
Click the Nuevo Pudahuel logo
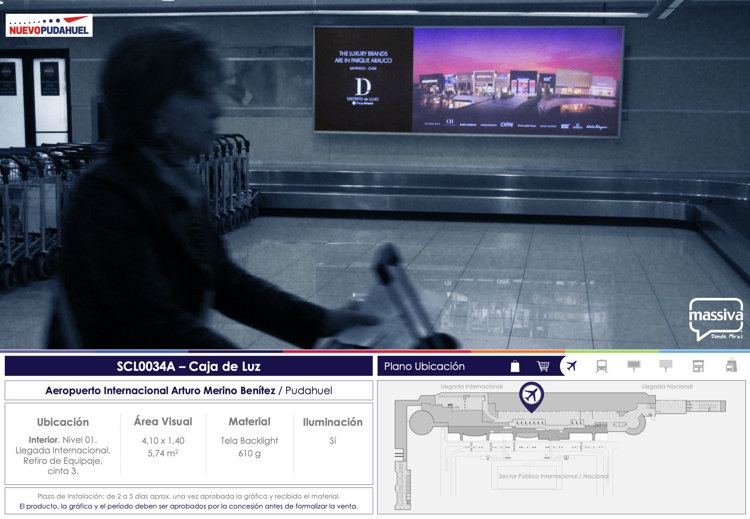click(49, 26)
